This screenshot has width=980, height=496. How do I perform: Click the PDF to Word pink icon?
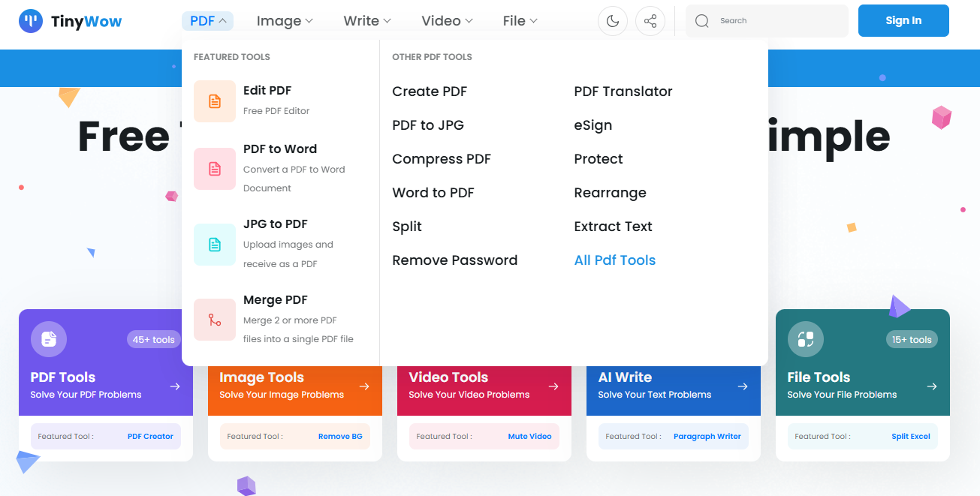tap(215, 169)
